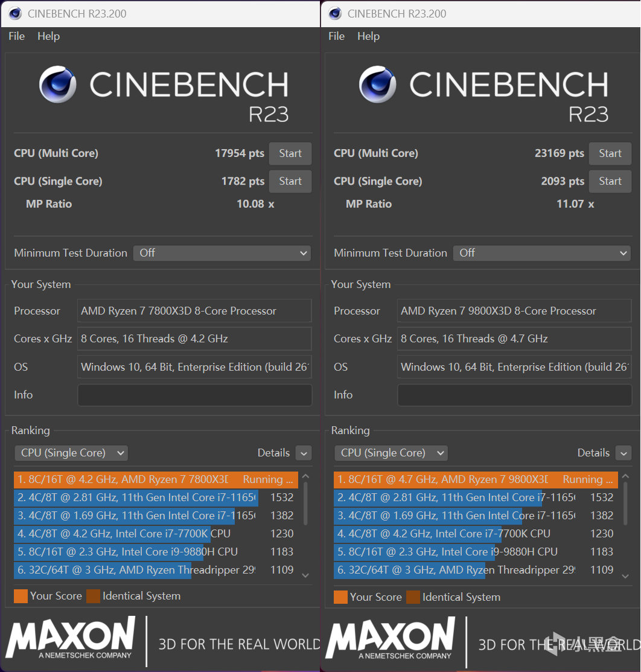The image size is (641, 672).
Task: Open CPU (Single Core) ranking dropdown, left window
Action: coord(72,453)
